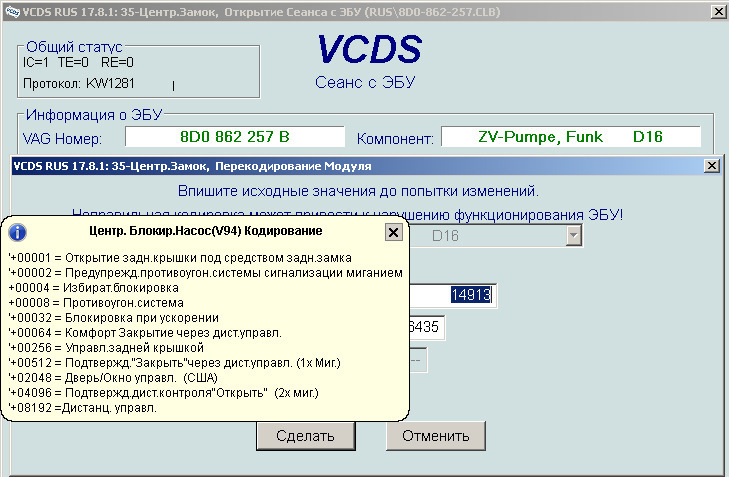Select line +02048 Дверь/Окно управл. (США)

pos(113,378)
